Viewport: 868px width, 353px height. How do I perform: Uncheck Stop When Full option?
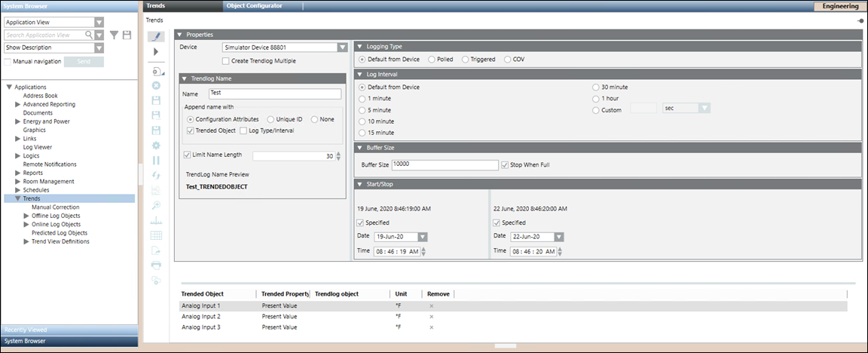[x=505, y=164]
